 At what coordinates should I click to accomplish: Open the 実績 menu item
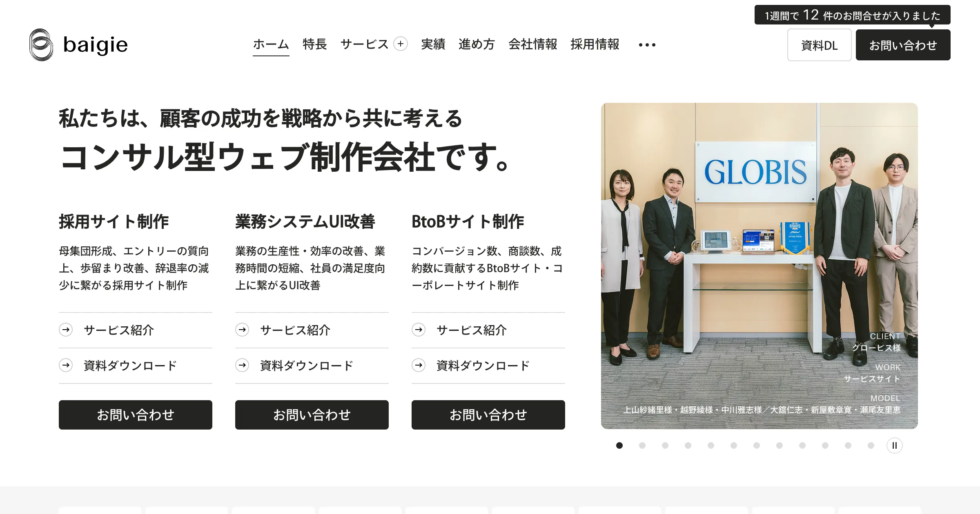click(x=433, y=44)
